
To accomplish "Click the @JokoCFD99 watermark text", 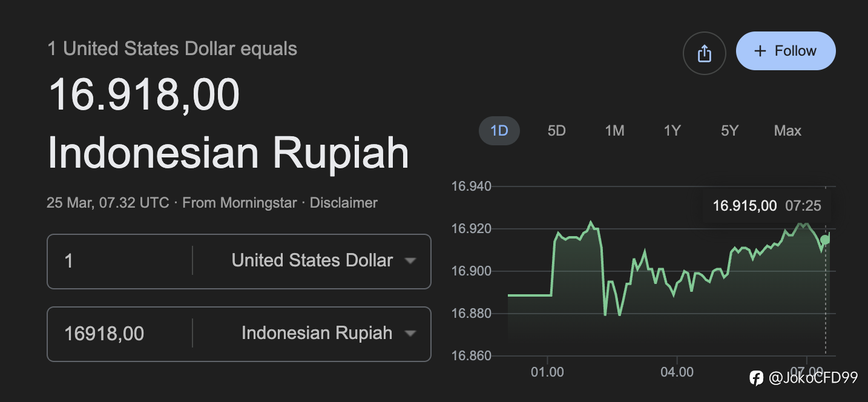I will 813,378.
